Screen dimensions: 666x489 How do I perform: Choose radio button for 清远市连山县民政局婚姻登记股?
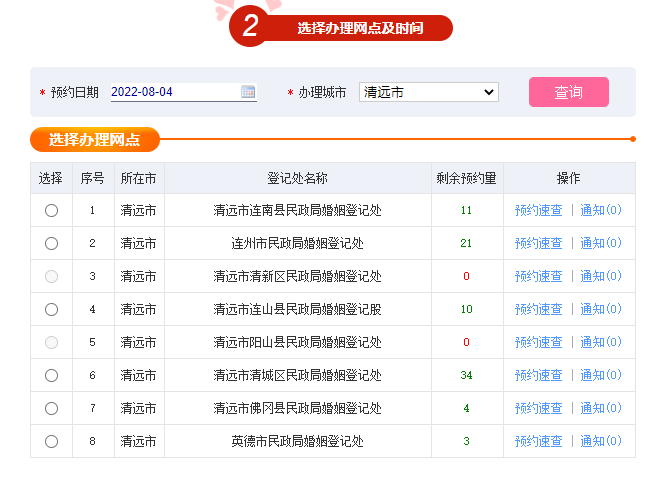click(51, 309)
